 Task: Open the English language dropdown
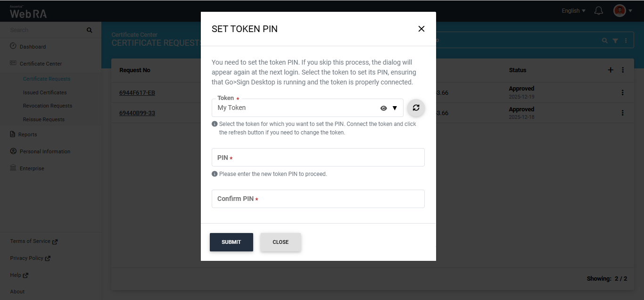point(573,11)
